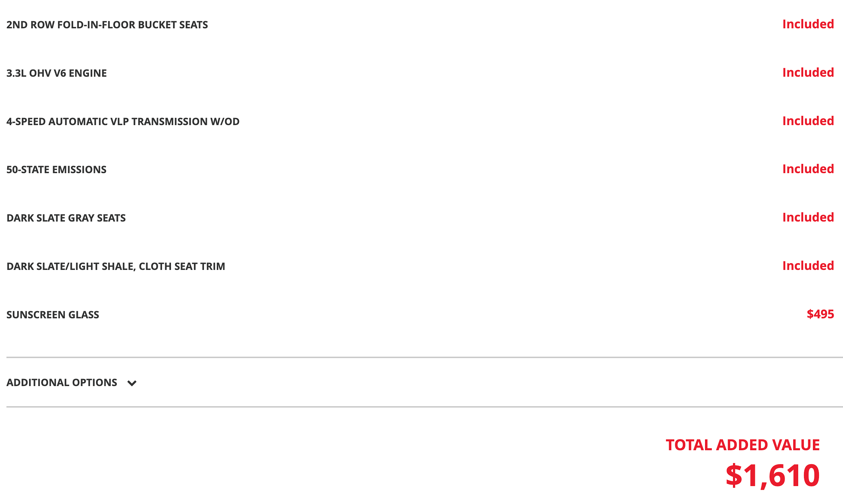Viewport: 843px width, 504px height.
Task: Click Included for the 4-Speed Transmission
Action: 808,121
